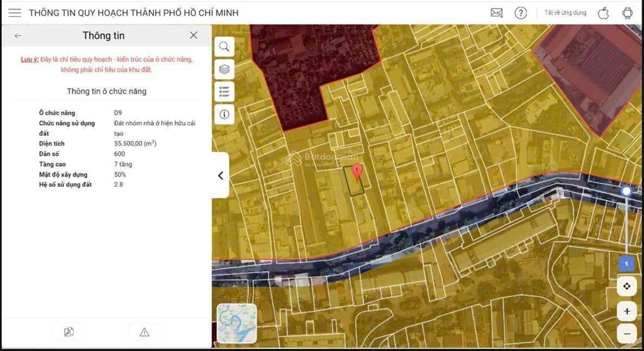The width and height of the screenshot is (644, 351).
Task: Open help question mark icon
Action: (x=521, y=13)
